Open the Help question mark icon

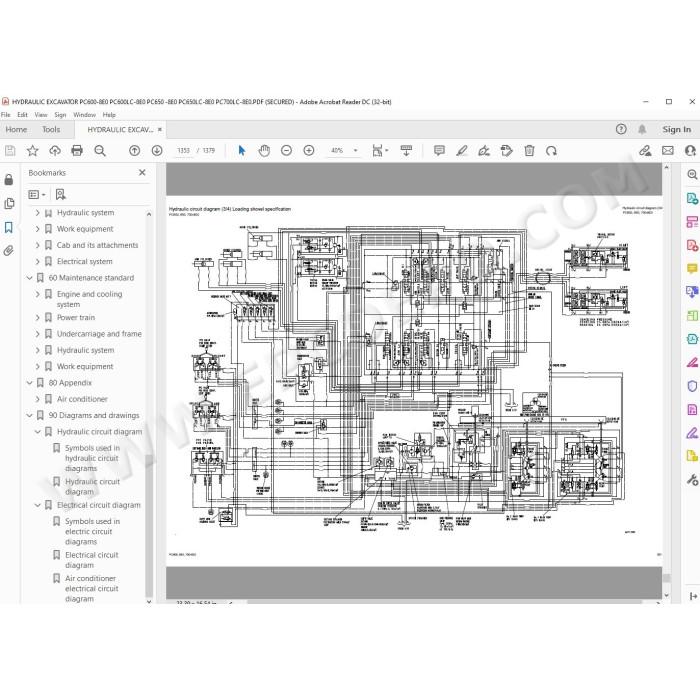pos(621,129)
